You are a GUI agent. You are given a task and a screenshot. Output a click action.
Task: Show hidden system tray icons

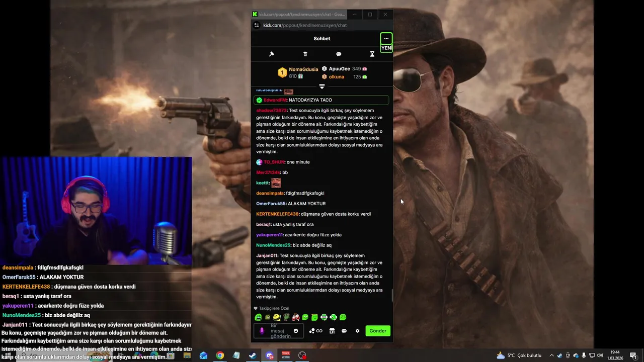pyautogui.click(x=551, y=355)
